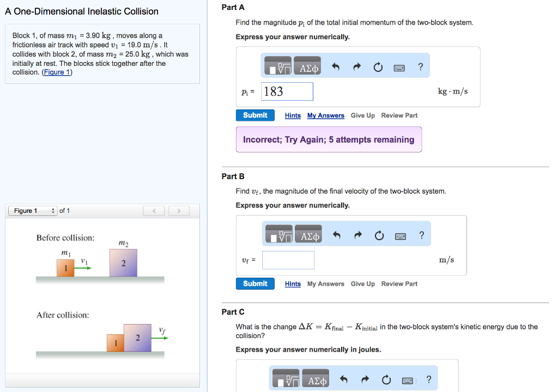Click Give Up for Part A
Screen dimensions: 558x392
coord(362,115)
